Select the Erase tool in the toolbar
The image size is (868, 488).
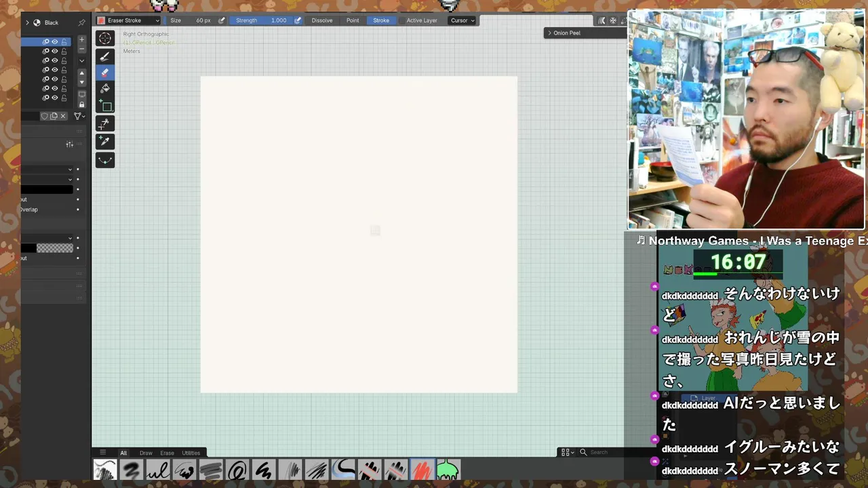tap(105, 73)
